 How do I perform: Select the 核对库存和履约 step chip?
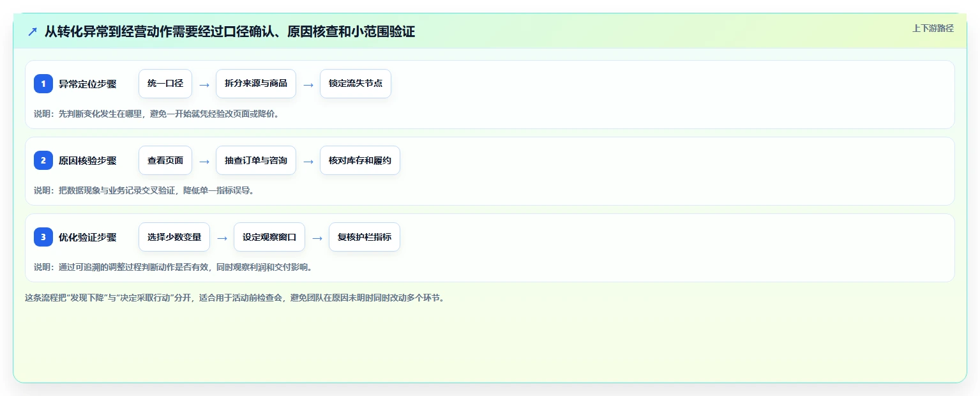click(360, 160)
